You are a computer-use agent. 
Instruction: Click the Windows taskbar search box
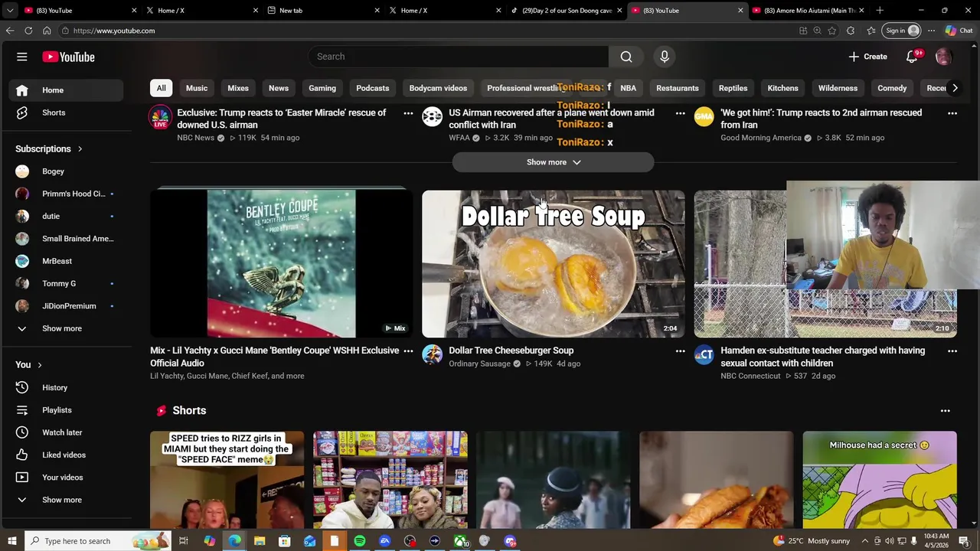click(x=100, y=541)
